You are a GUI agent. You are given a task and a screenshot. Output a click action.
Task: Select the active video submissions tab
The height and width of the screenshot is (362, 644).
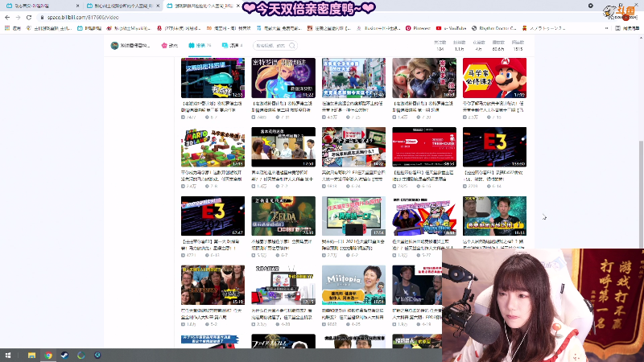point(200,46)
